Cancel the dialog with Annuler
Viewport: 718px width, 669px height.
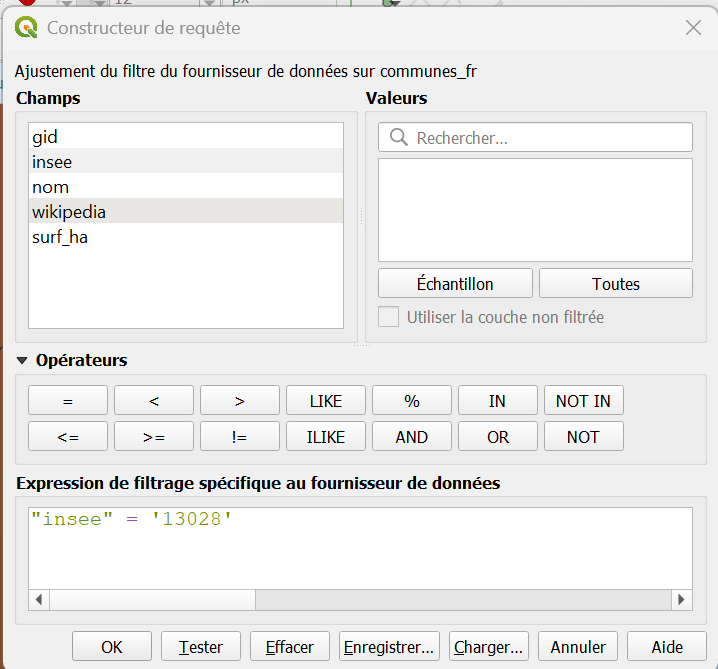pyautogui.click(x=578, y=647)
